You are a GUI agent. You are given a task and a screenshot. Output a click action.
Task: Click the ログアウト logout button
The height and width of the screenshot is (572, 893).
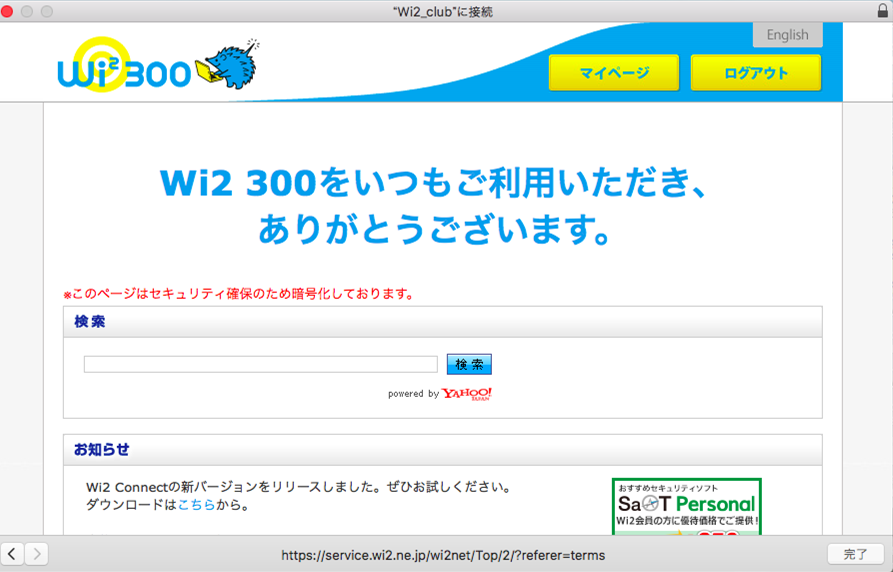756,73
